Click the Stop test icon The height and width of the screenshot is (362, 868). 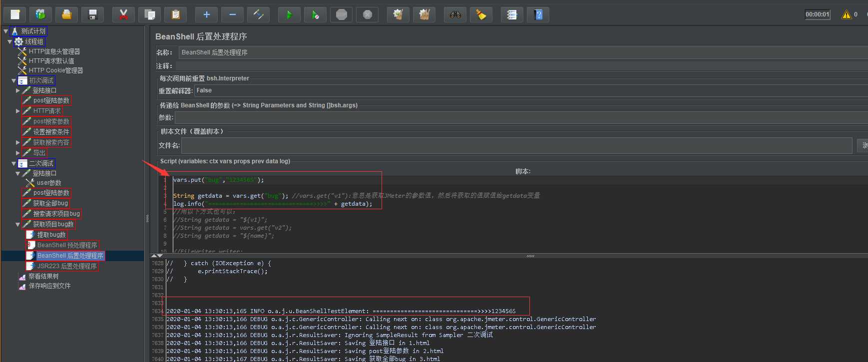(x=341, y=14)
